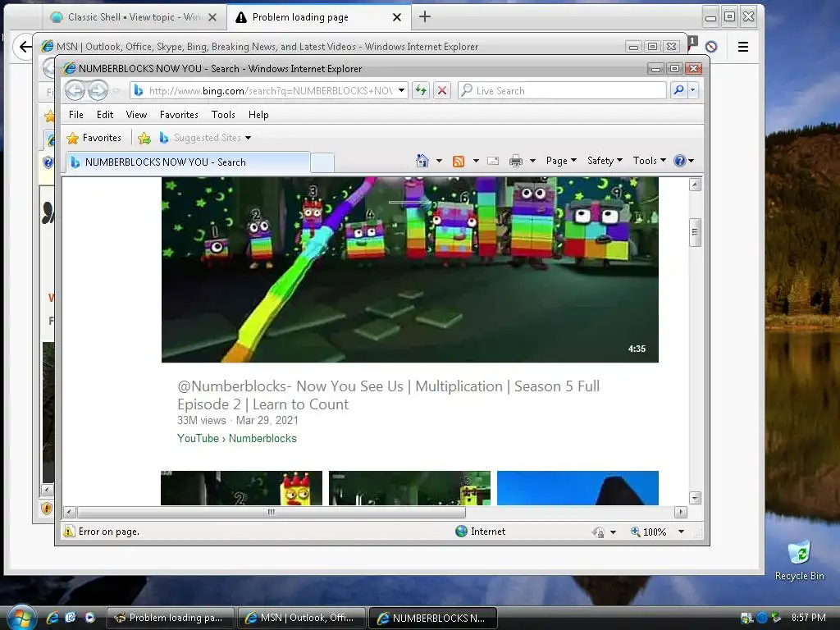Click the Back navigation button in Internet Explorer
The width and height of the screenshot is (840, 630).
(75, 90)
